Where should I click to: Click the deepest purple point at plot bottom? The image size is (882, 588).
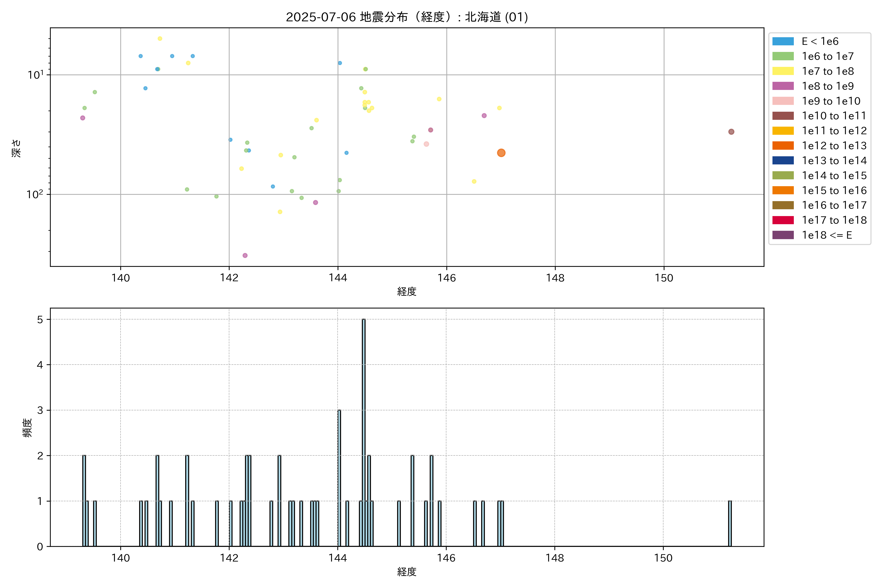click(x=245, y=255)
